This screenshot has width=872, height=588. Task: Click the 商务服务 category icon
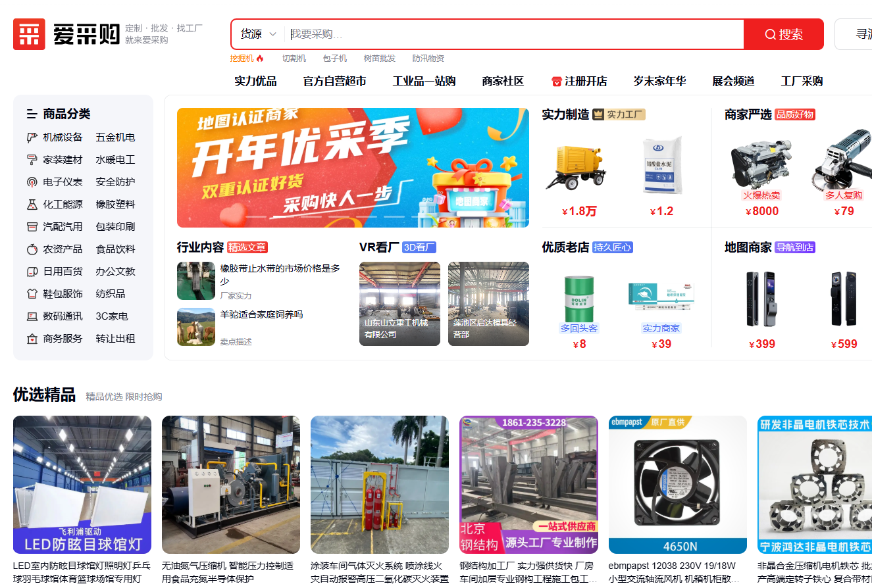click(32, 339)
